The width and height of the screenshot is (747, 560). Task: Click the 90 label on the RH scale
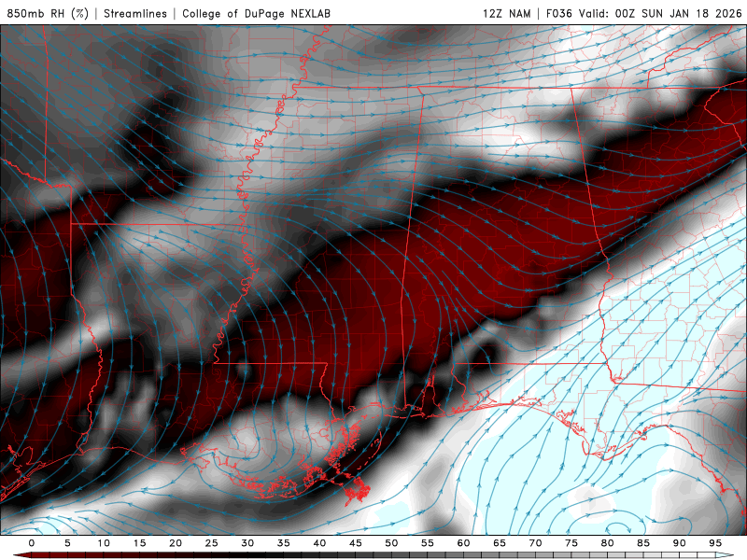[x=680, y=543]
